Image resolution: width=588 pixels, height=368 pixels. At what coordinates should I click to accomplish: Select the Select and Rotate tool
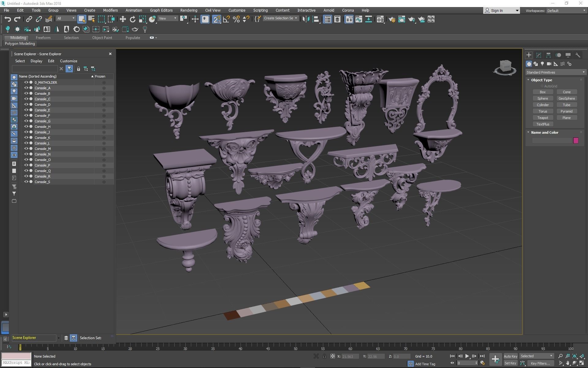132,19
